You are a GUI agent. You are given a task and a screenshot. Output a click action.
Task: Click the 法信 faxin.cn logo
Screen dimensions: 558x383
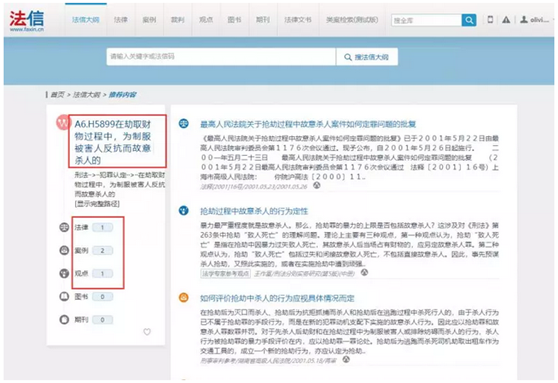pos(27,20)
